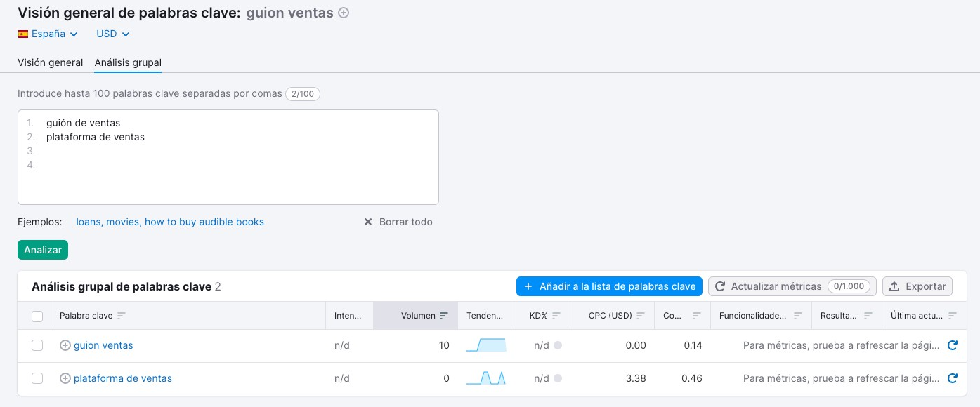980x407 pixels.
Task: Click the plus icon beside the title "guion ventas"
Action: coord(344,13)
